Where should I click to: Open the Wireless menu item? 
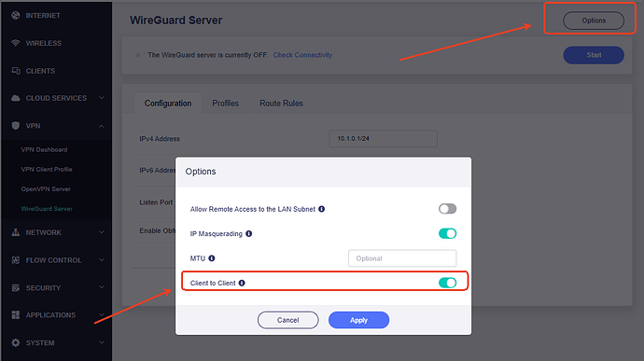point(44,43)
